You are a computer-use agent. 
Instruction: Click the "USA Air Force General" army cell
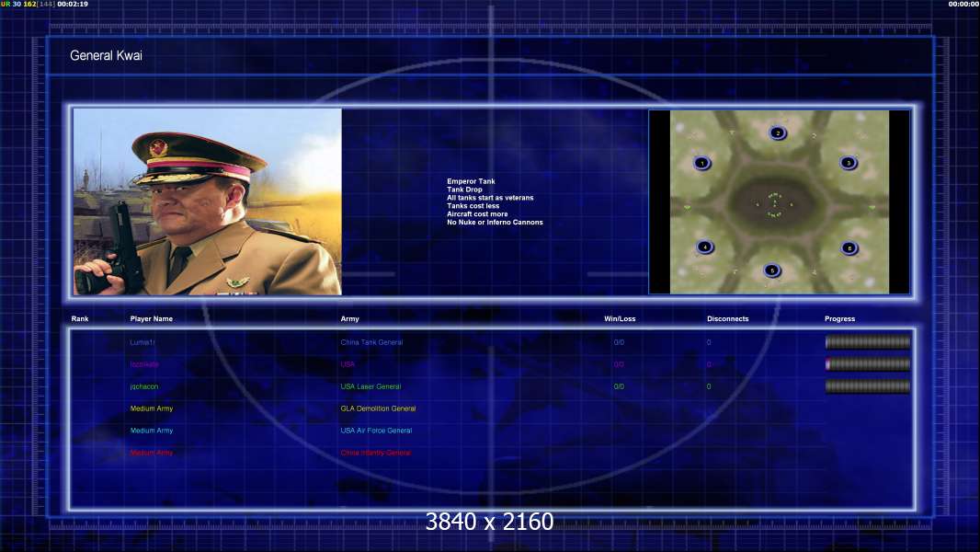pyautogui.click(x=376, y=431)
